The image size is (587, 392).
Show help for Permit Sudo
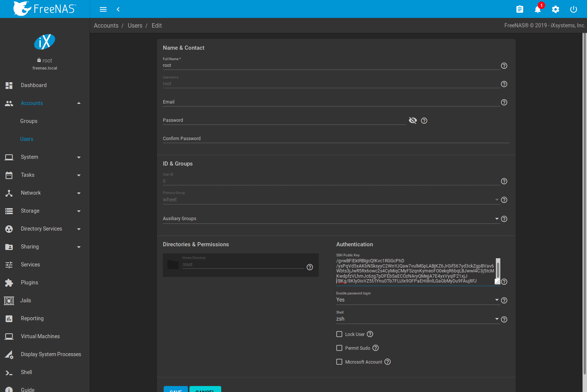[x=376, y=348]
